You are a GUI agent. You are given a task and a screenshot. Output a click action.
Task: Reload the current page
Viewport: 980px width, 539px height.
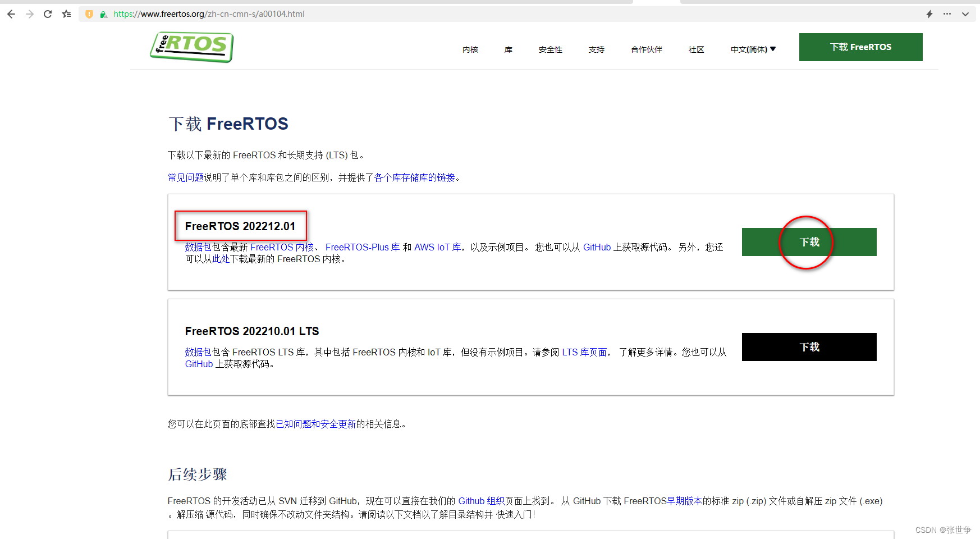[x=48, y=14]
